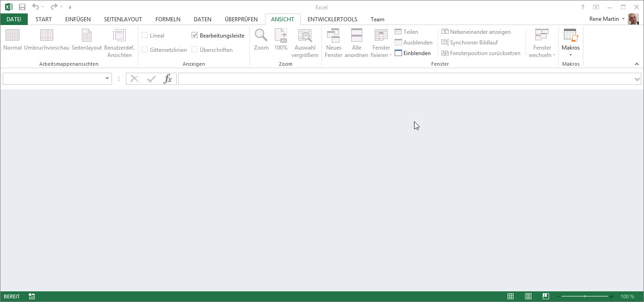The height and width of the screenshot is (302, 644).
Task: Open the DATEI tab
Action: (x=14, y=19)
